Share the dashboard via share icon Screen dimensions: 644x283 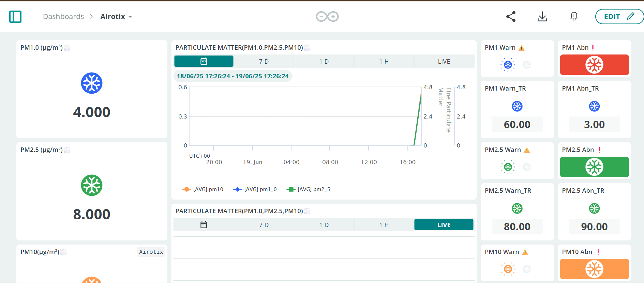coord(511,16)
